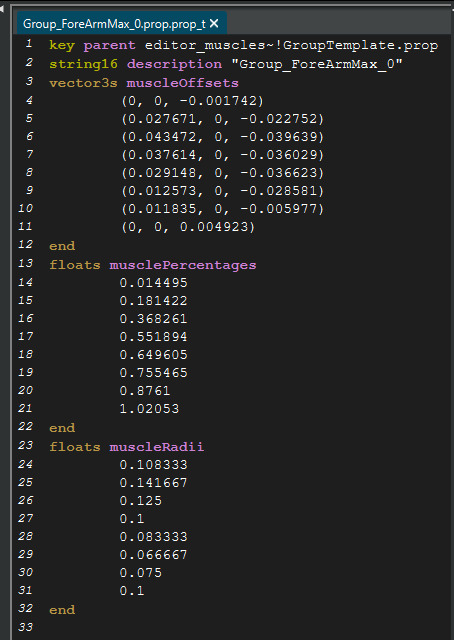Click the value 0.368261
The image size is (454, 640).
tap(154, 318)
